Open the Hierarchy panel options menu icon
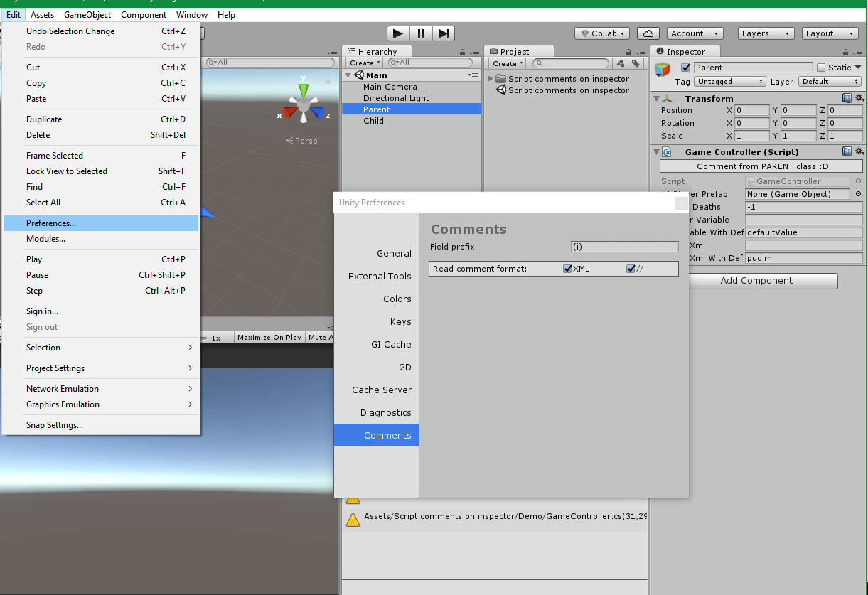Image resolution: width=868 pixels, height=595 pixels. point(474,52)
